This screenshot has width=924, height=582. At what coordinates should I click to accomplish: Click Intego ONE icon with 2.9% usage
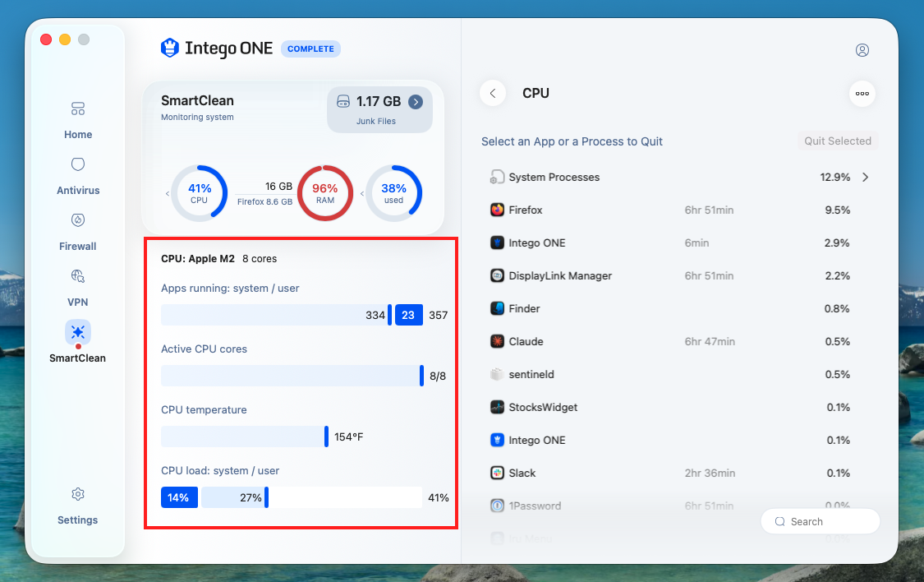tap(498, 243)
